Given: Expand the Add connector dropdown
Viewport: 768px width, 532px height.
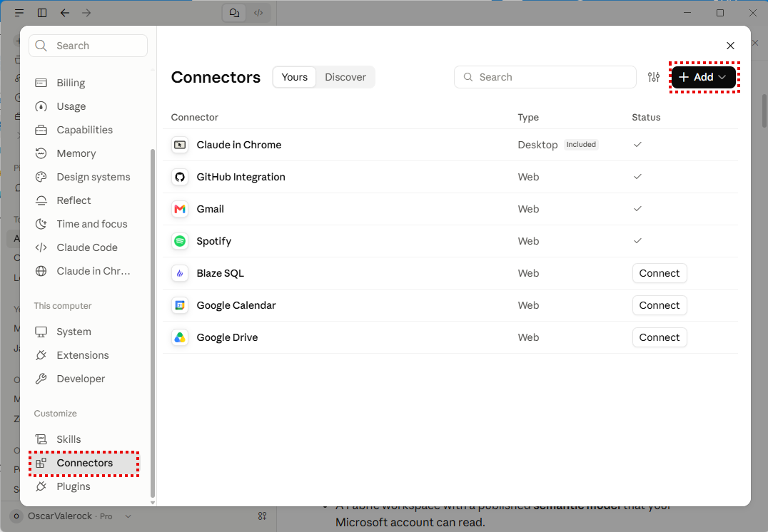Looking at the screenshot, I should 703,77.
